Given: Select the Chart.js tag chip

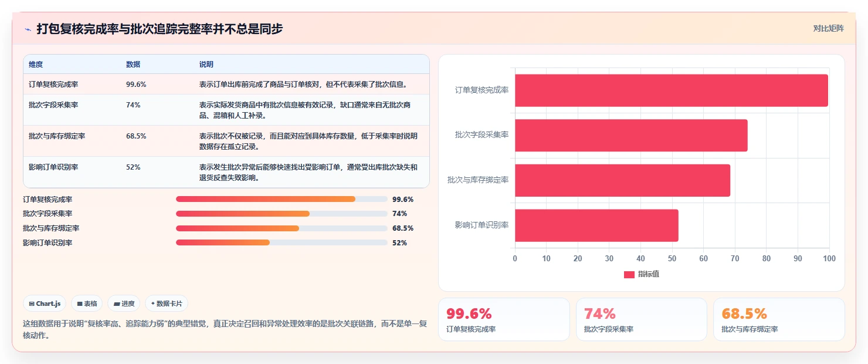Looking at the screenshot, I should (45, 304).
